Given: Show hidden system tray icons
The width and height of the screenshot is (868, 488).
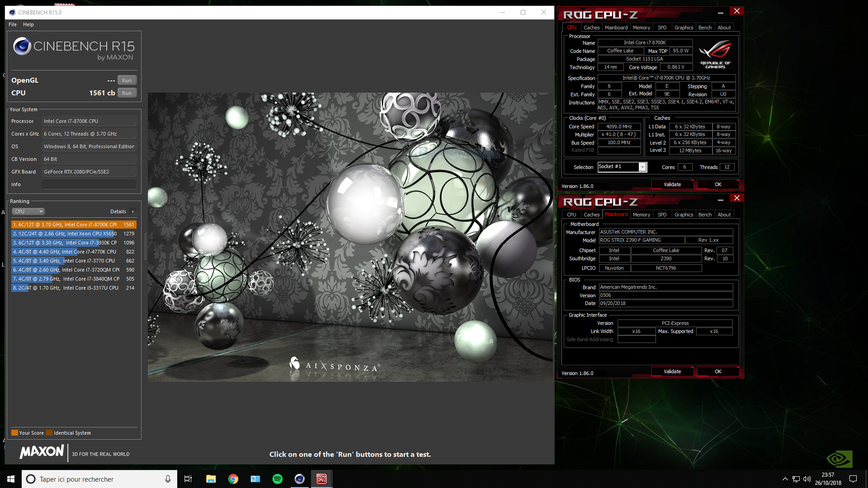Looking at the screenshot, I should pyautogui.click(x=785, y=479).
